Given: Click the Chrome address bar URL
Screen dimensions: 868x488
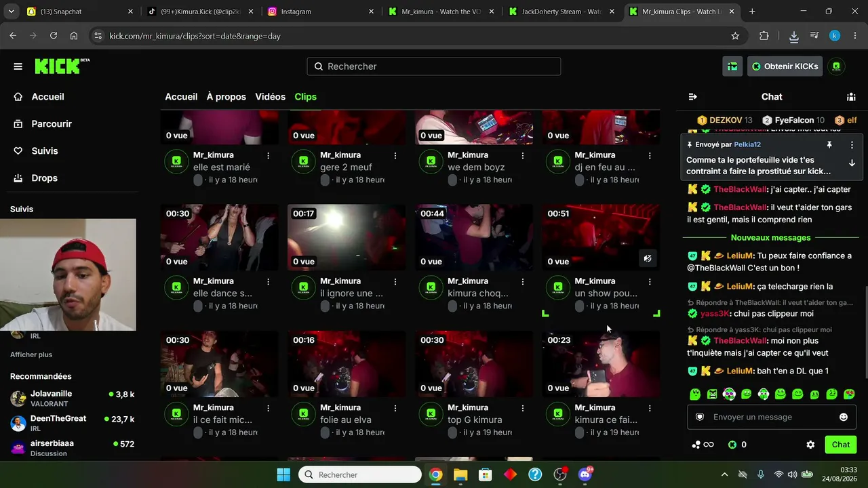Looking at the screenshot, I should [195, 36].
